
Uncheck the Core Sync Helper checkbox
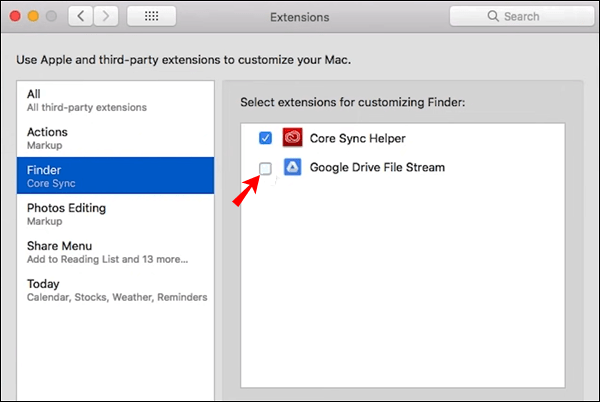[265, 138]
